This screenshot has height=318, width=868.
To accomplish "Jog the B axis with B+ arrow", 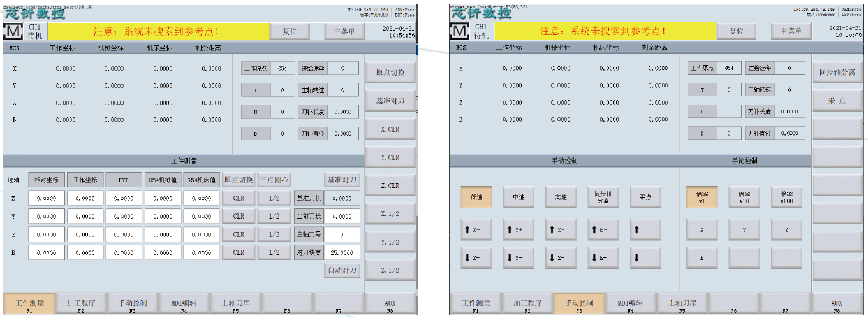I will [x=603, y=229].
